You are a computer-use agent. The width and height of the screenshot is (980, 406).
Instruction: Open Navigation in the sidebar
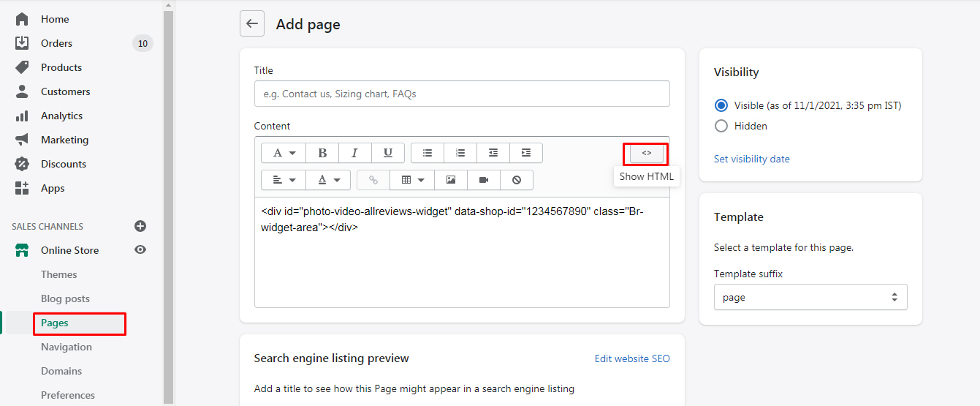(x=67, y=347)
